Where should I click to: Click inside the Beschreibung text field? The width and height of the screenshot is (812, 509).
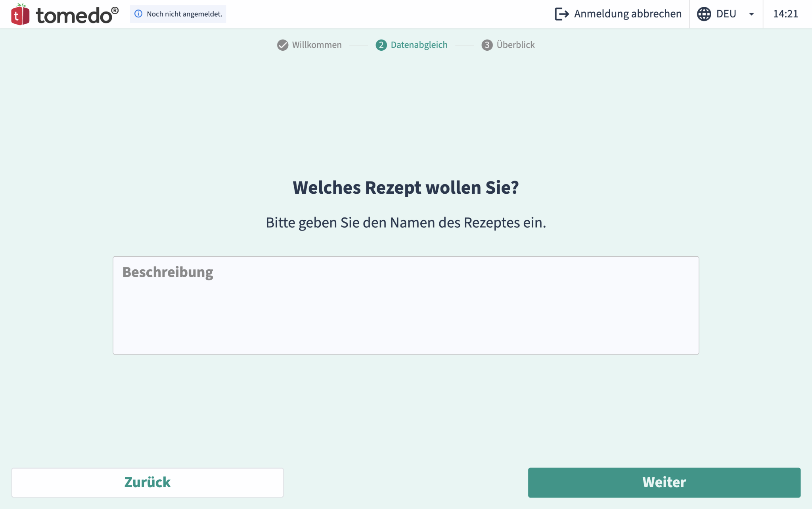pos(406,305)
